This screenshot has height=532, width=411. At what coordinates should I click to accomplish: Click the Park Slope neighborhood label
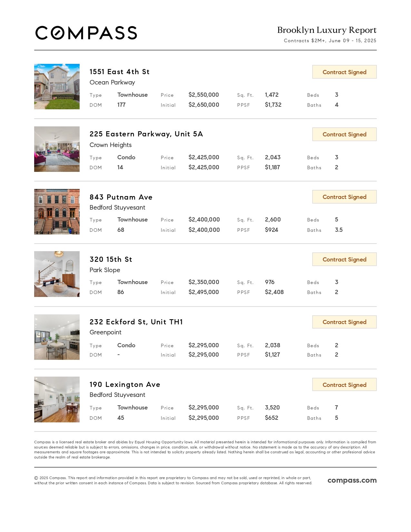click(x=105, y=270)
